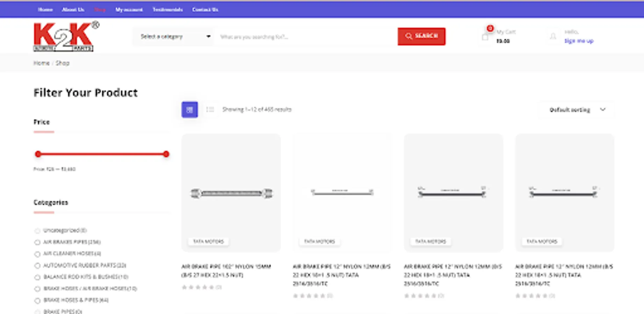Open AIR BRAKE PIPE 102" NYLON 15MM product title
The image size is (644, 314).
226,271
